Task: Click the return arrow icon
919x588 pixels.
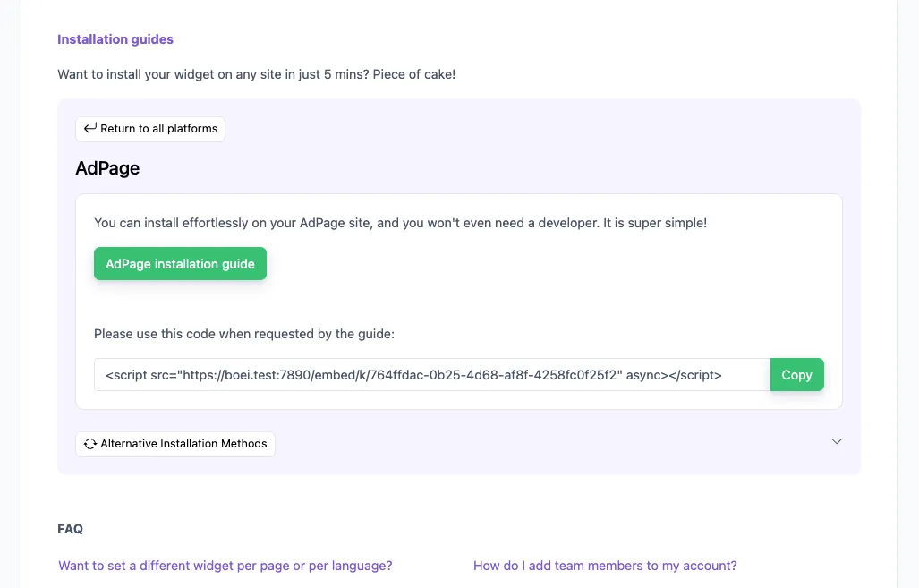Action: pos(89,128)
